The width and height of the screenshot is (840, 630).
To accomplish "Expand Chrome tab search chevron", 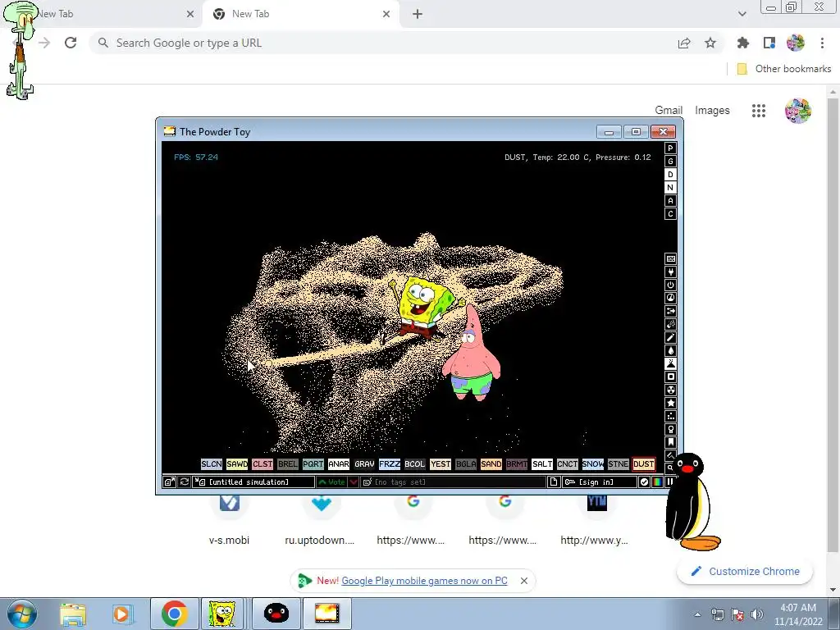I will pyautogui.click(x=742, y=14).
